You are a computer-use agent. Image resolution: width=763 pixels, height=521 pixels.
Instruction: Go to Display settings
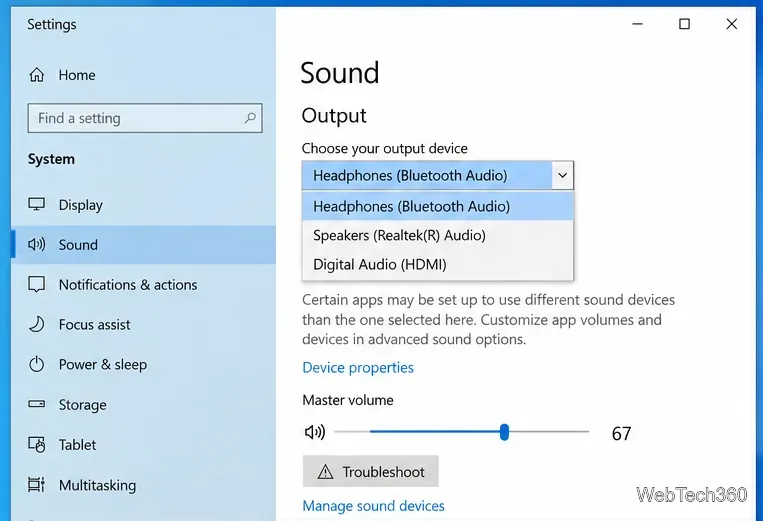point(144,205)
